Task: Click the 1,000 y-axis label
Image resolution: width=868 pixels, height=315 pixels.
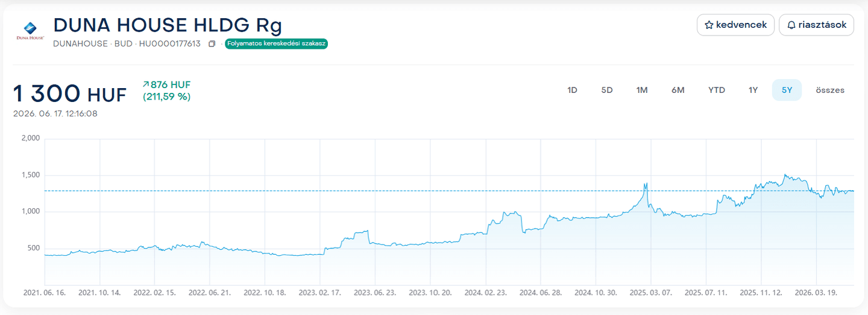Action: pyautogui.click(x=31, y=212)
